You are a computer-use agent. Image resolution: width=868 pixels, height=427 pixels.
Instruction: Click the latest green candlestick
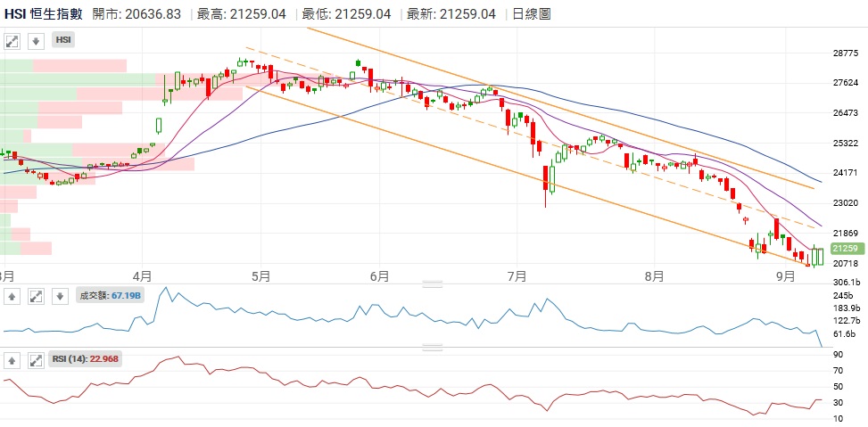[x=817, y=256]
